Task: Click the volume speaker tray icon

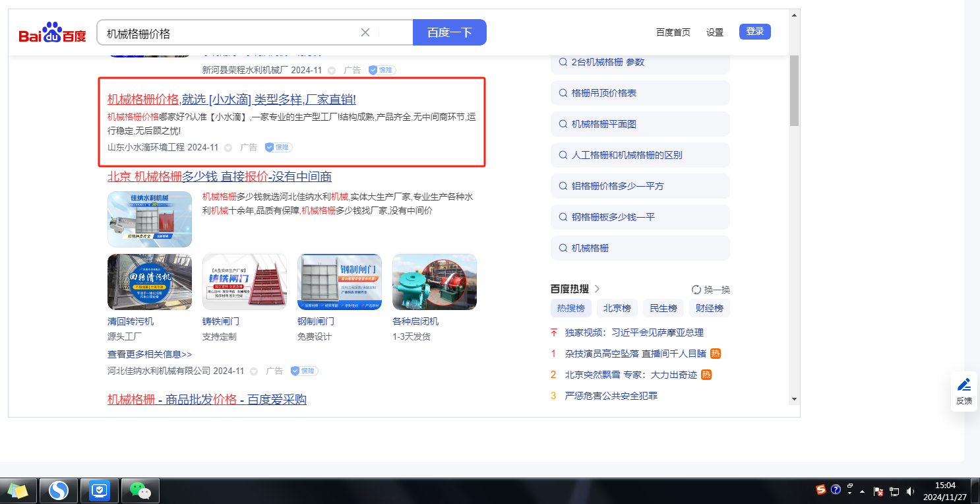Action: tap(911, 491)
